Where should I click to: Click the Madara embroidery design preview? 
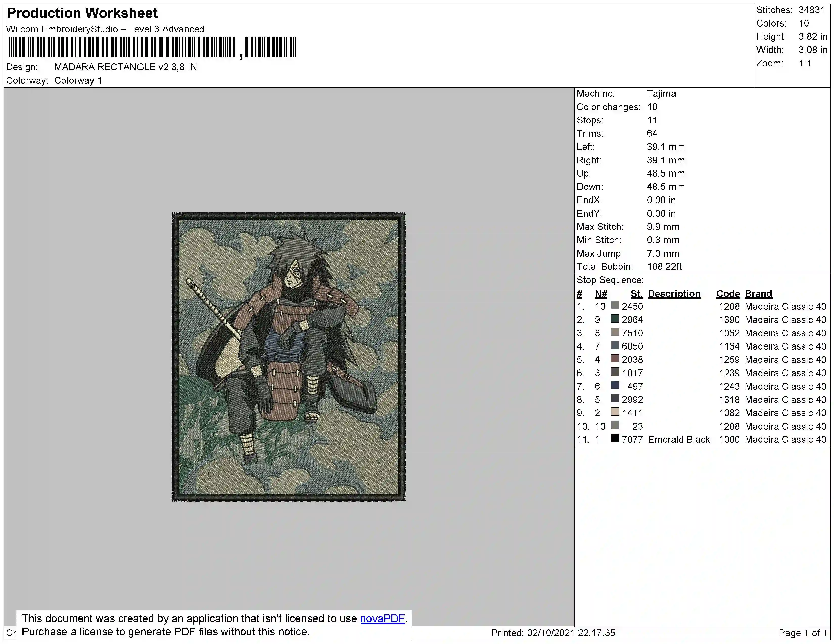288,357
